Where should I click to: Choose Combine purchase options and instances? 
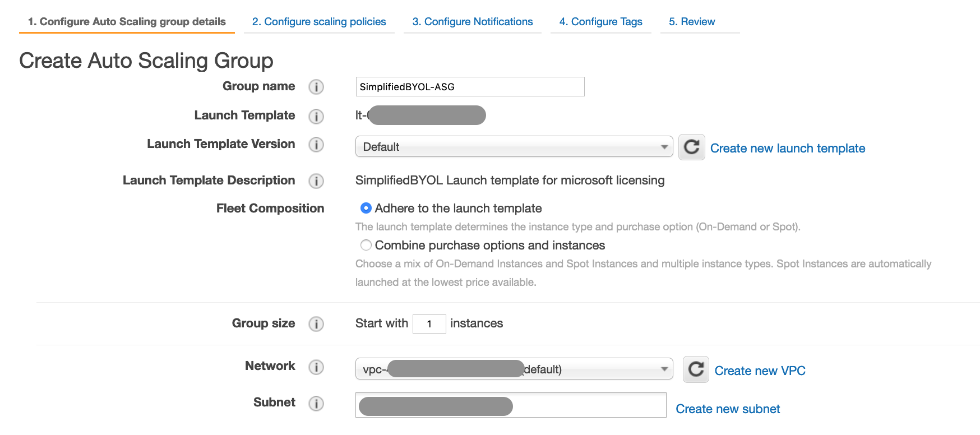pos(366,245)
